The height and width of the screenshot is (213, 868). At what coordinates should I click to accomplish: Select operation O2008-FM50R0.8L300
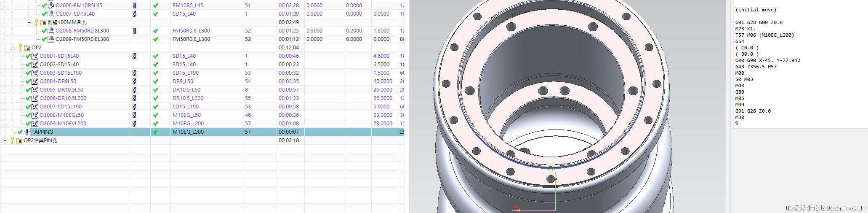click(82, 31)
